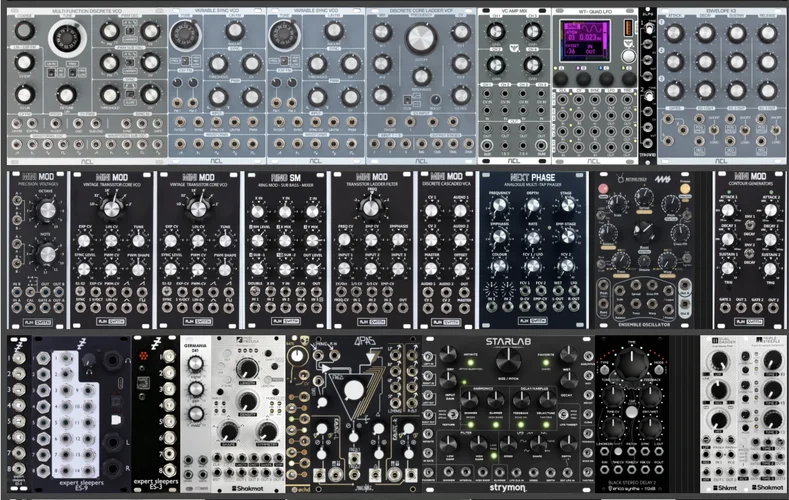The height and width of the screenshot is (500, 789).
Task: Click the DEPTH knob on Next Phase
Action: point(533,205)
